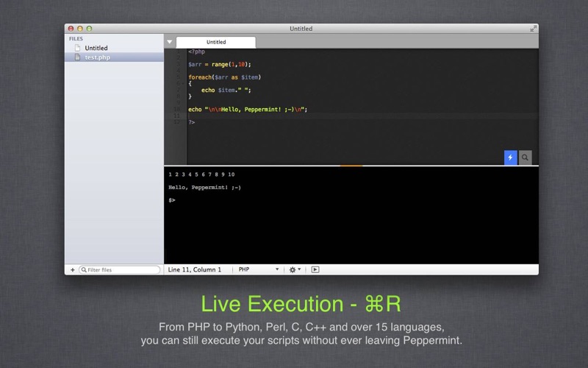Click the magnifier inside Filter files field
Image resolution: width=588 pixels, height=368 pixels.
[x=84, y=269]
